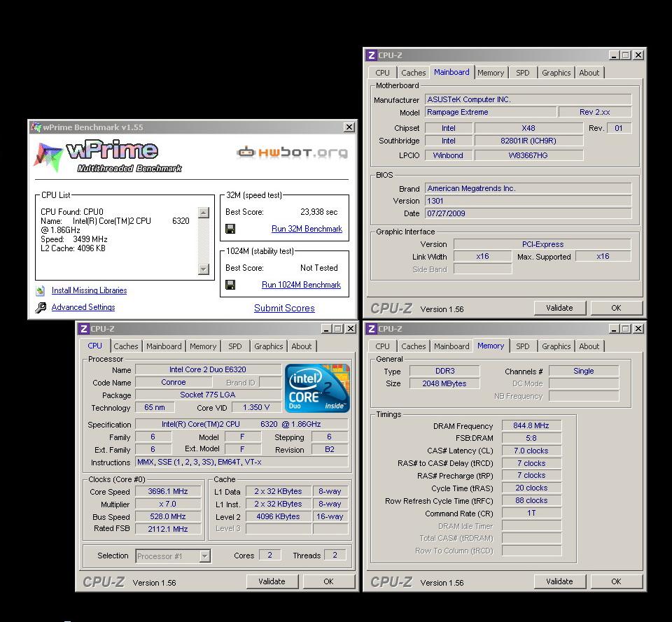Click the Core VID value 1.350 V
Image resolution: width=672 pixels, height=622 pixels.
click(256, 407)
